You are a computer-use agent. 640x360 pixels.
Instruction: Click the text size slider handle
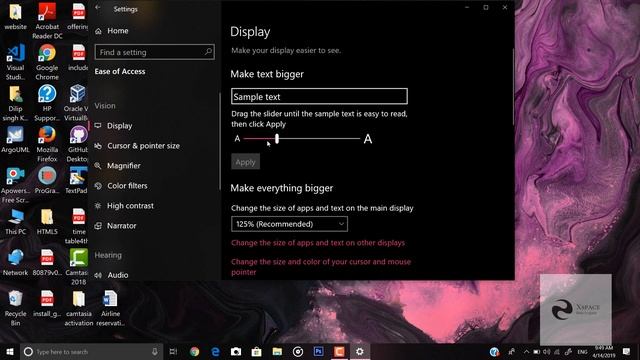(277, 139)
